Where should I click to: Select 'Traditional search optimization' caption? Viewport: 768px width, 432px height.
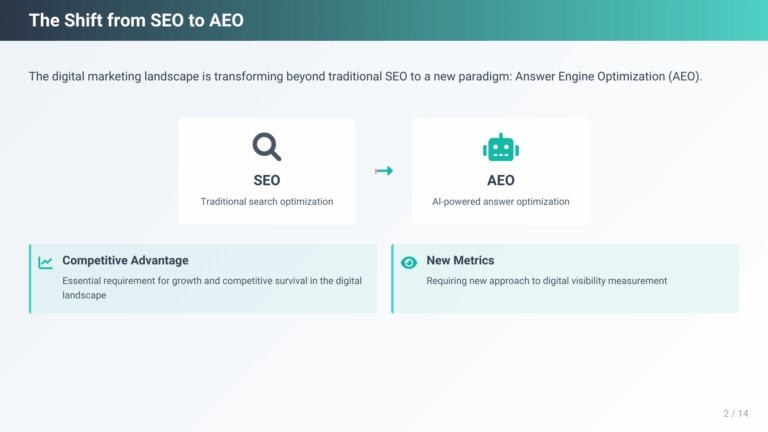point(266,201)
